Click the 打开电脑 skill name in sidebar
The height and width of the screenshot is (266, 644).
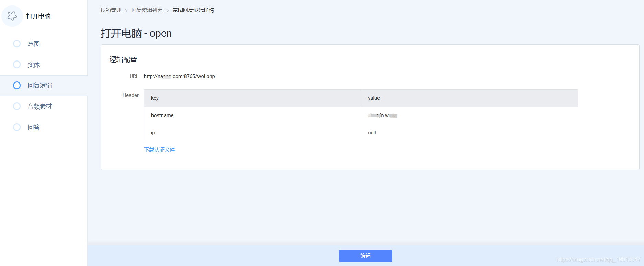click(x=38, y=16)
